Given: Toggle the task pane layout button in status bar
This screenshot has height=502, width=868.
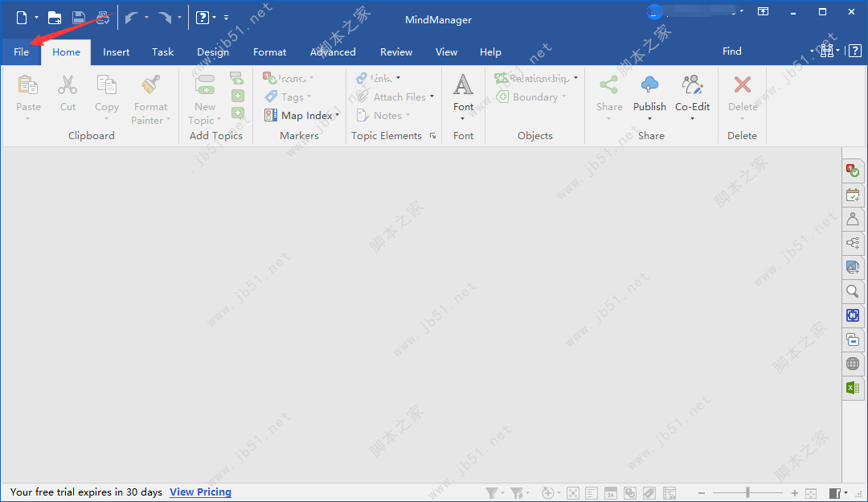Looking at the screenshot, I should [836, 492].
